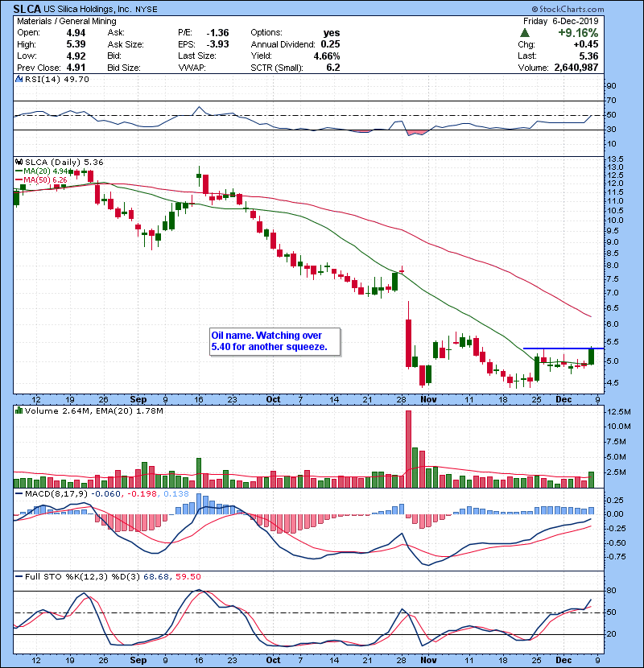Viewport: 644px width, 668px height.
Task: Click the Last value 5.36 in header
Action: 588,56
